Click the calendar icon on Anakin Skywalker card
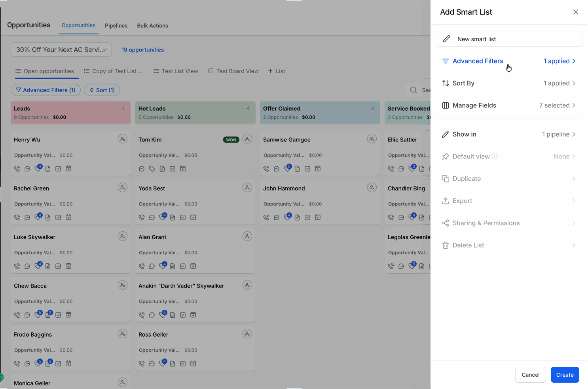The height and width of the screenshot is (389, 588). pyautogui.click(x=193, y=315)
